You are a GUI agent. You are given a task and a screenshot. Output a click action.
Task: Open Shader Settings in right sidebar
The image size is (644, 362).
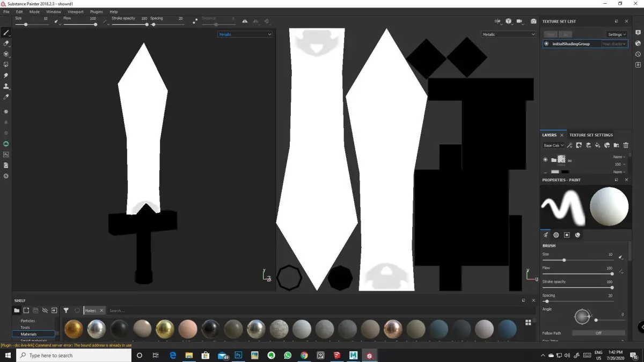638,43
